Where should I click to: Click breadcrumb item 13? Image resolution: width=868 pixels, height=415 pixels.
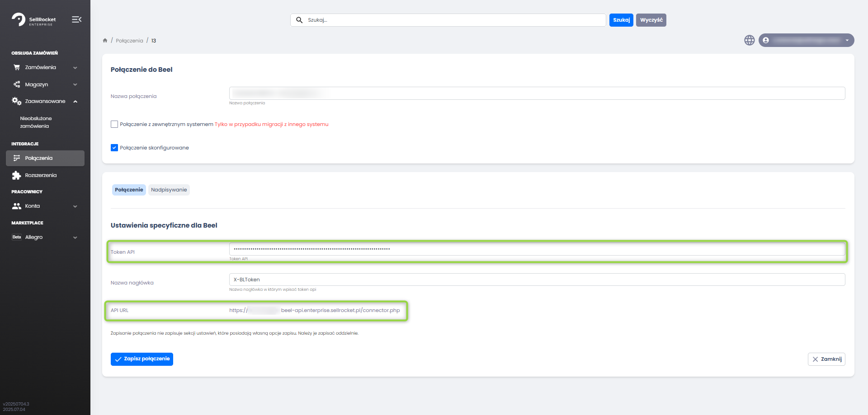tap(154, 41)
